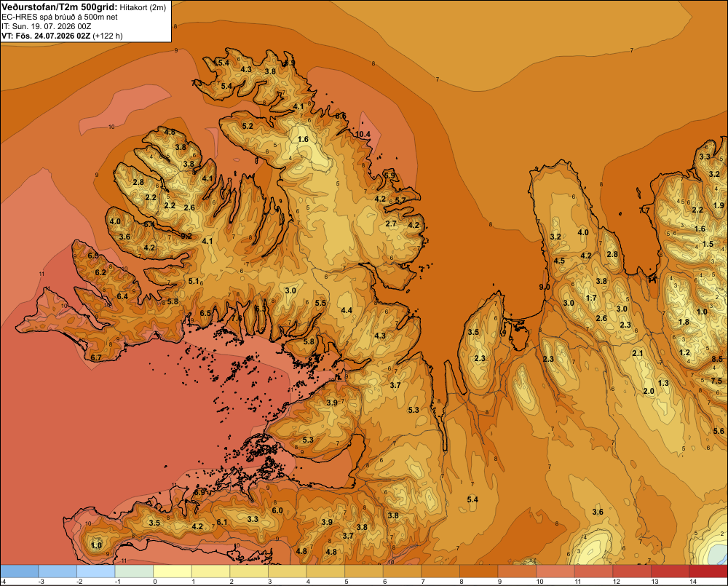Click the 7.5 temperature label
This screenshot has height=586, width=728.
point(716,380)
